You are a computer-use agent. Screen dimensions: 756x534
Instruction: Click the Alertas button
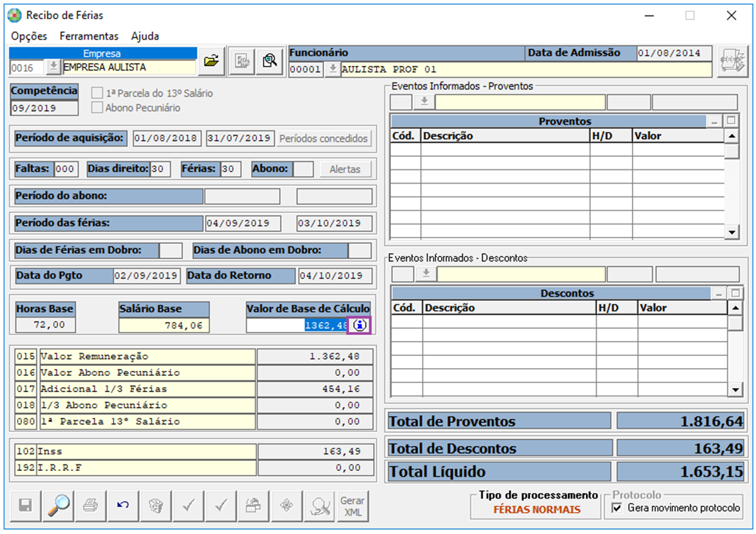[345, 169]
